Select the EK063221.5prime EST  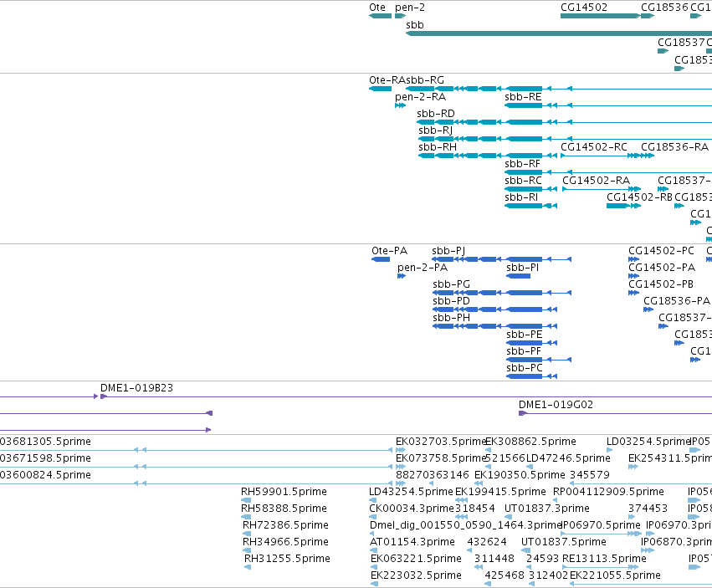point(374,568)
